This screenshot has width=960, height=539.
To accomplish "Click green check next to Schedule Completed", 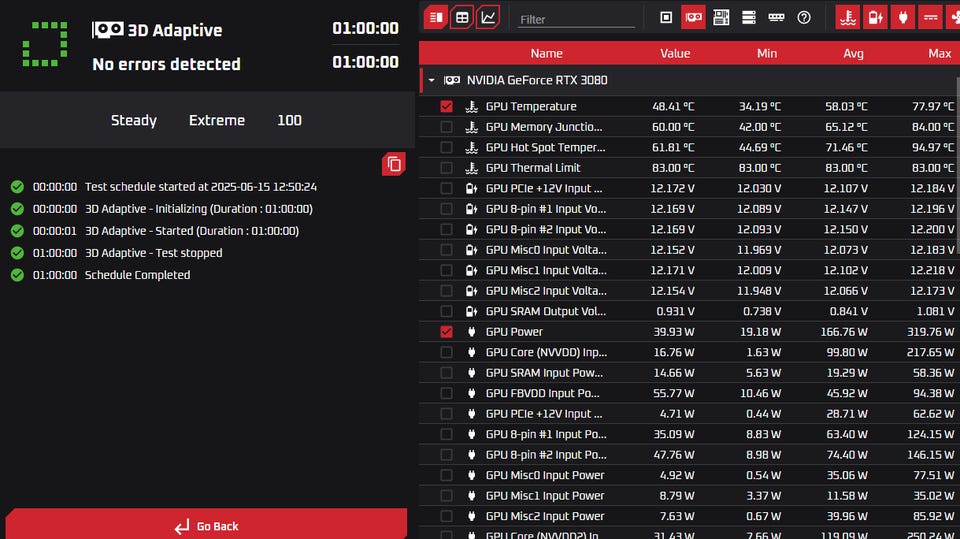I will pyautogui.click(x=17, y=275).
